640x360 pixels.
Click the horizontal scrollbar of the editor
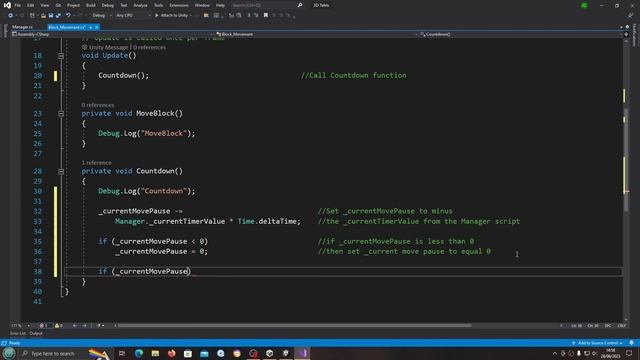point(294,326)
